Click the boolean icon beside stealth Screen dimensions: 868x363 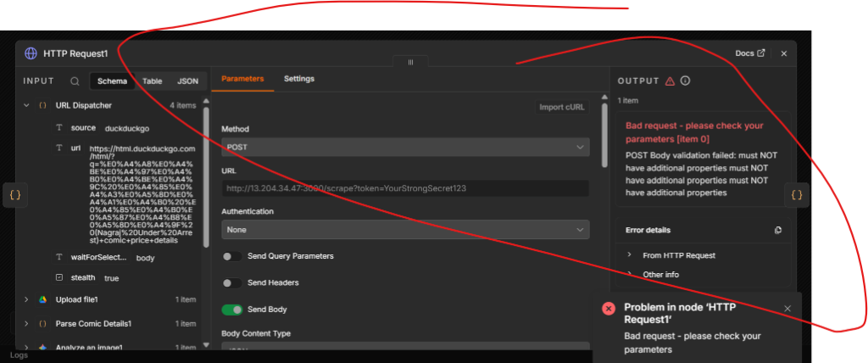tap(59, 277)
